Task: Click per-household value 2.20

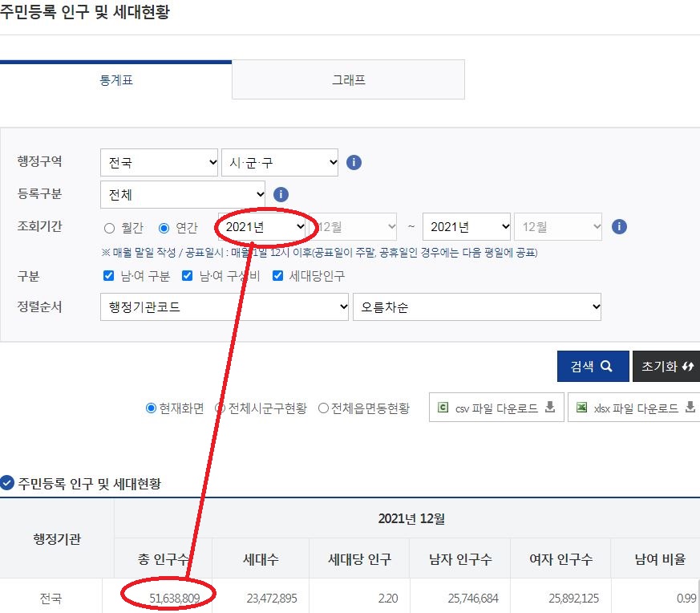Action: [x=387, y=598]
